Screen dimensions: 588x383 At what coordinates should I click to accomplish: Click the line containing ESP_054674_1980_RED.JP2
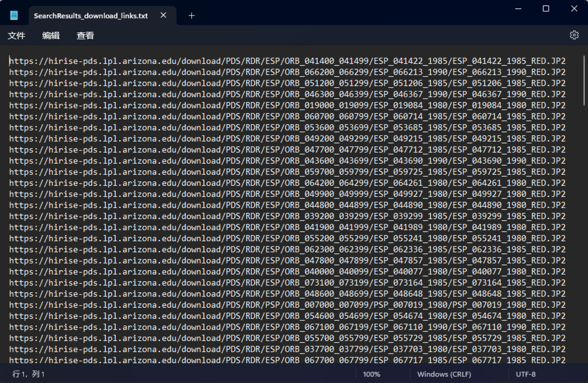[287, 316]
